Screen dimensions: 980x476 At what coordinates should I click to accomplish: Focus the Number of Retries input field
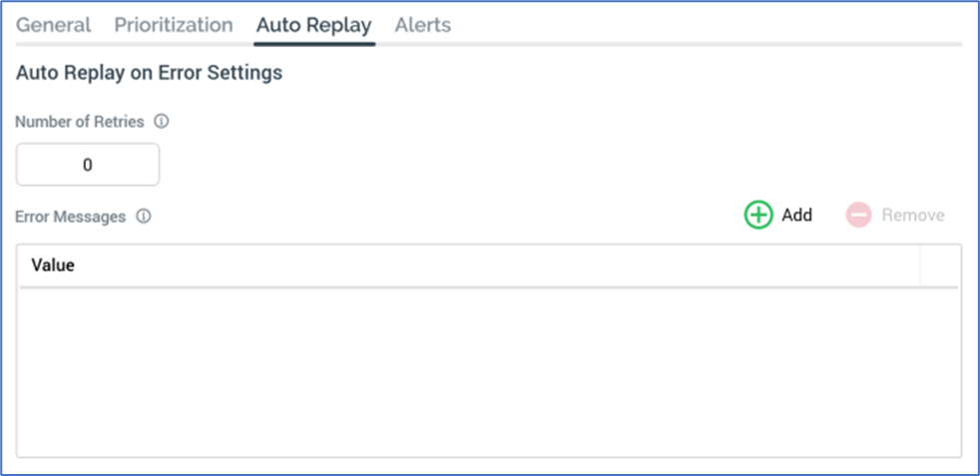(x=88, y=165)
